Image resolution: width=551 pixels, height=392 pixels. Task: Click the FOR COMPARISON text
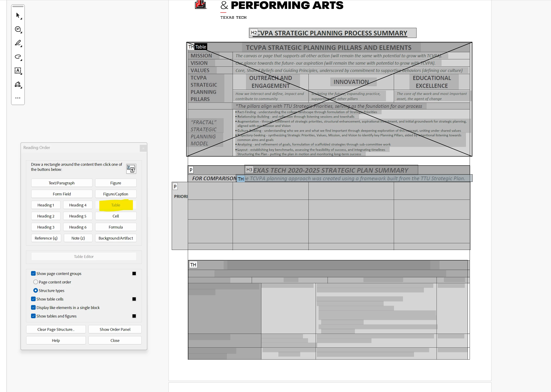click(x=214, y=178)
